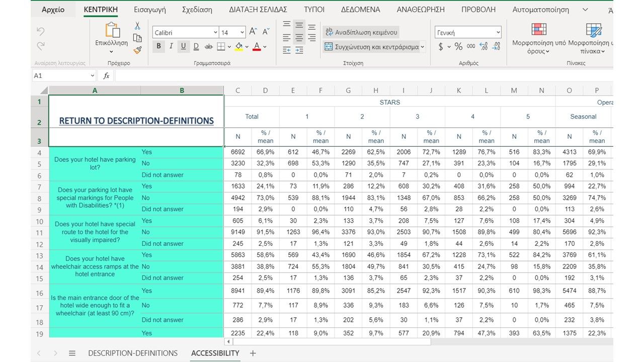Switch to the Σχεδίαση tab
Image resolution: width=644 pixels, height=362 pixels.
point(197,10)
